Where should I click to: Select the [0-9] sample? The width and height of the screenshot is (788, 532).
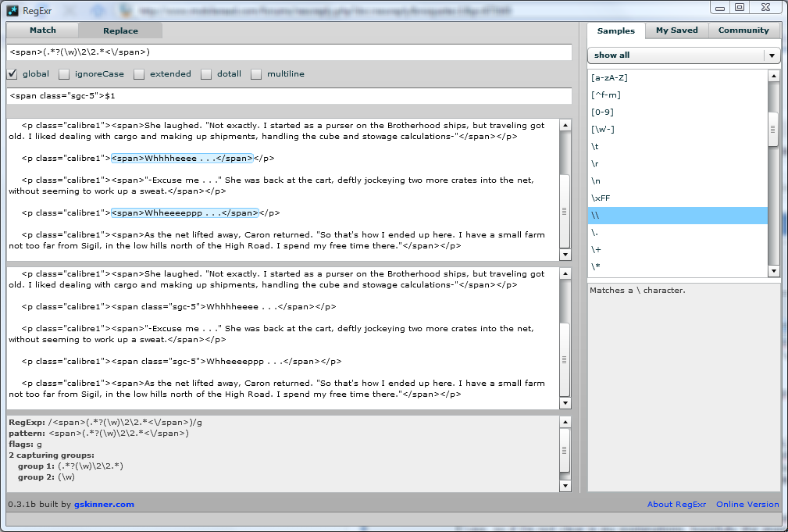(x=677, y=112)
